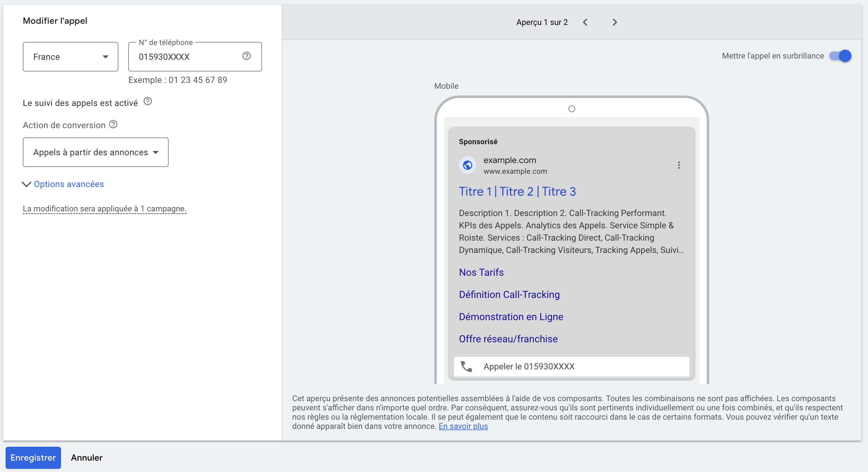Click the ad headline Titre 1 | Titre 2 | Titre 3

pyautogui.click(x=517, y=191)
